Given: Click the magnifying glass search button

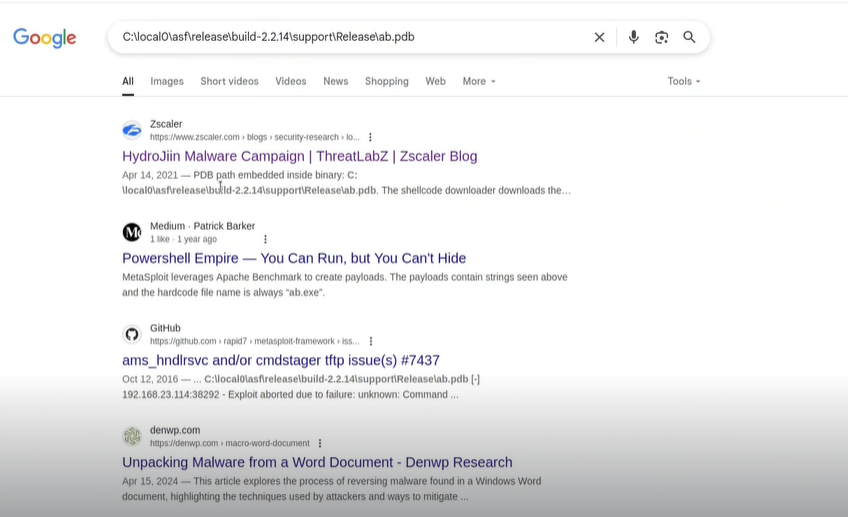Looking at the screenshot, I should tap(689, 37).
